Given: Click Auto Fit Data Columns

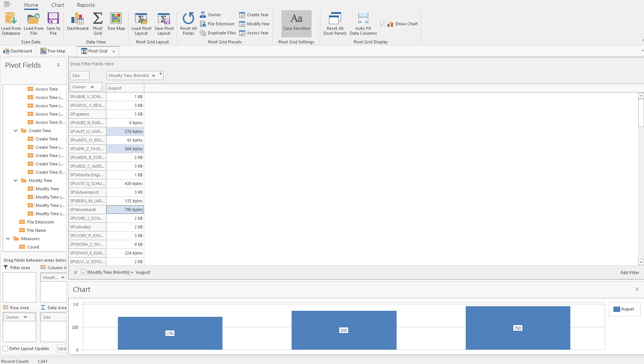Looking at the screenshot, I should [x=363, y=23].
